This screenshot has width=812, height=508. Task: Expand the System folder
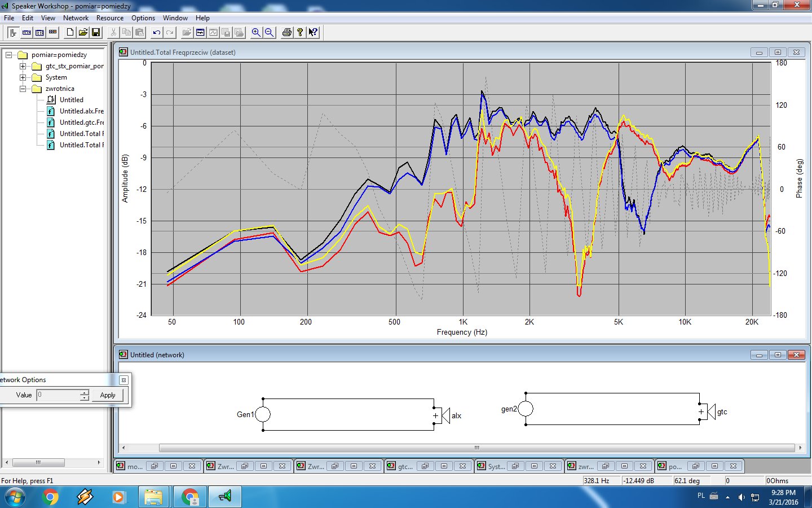point(23,77)
